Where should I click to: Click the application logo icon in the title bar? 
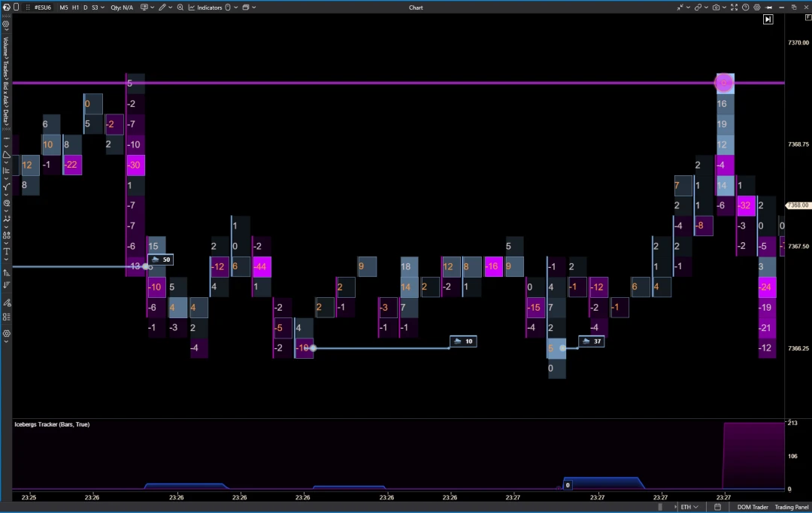(x=6, y=8)
